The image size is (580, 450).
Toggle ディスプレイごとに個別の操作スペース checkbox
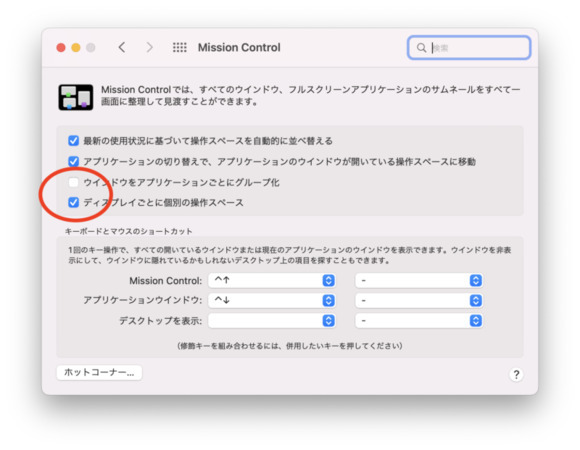click(73, 202)
